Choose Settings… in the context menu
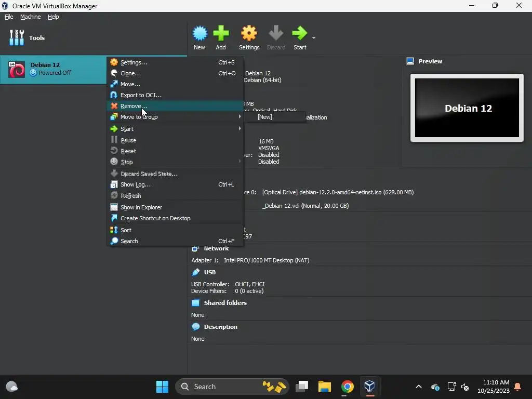The image size is (532, 399). (x=176, y=62)
